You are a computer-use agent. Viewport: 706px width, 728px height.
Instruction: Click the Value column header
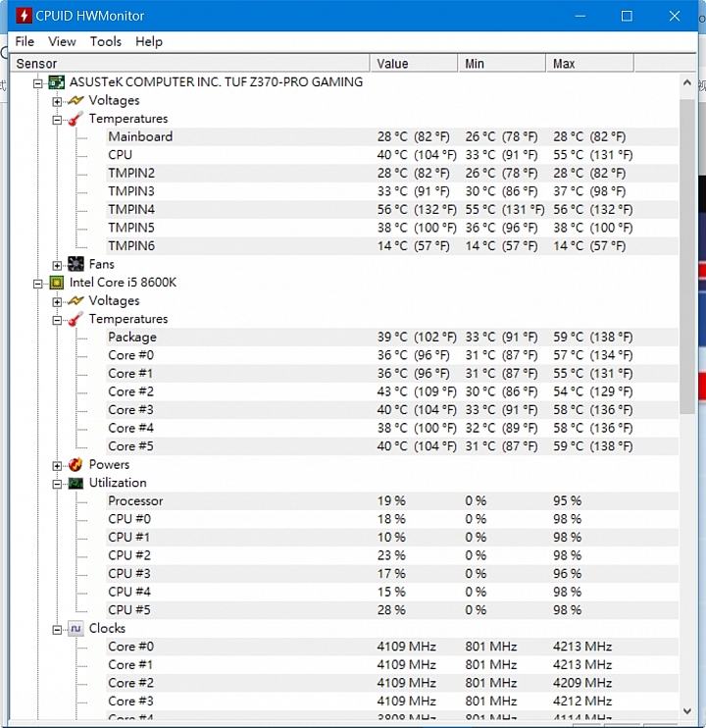(x=414, y=64)
